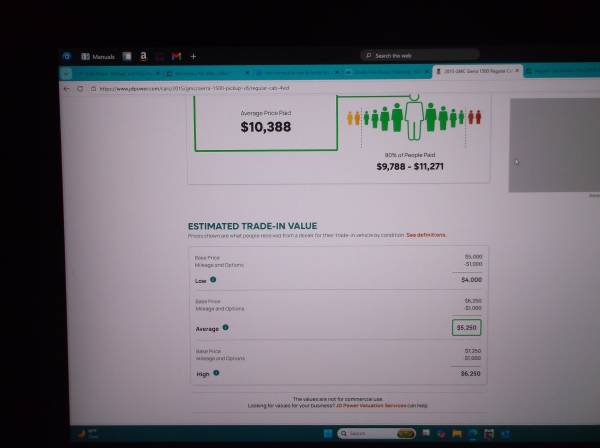Add a new shortcut with plus icon

coord(194,57)
